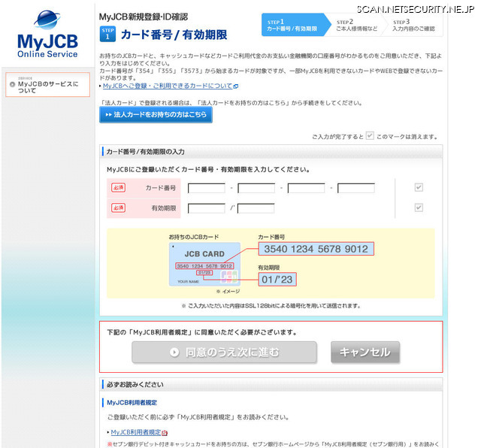Click sample number 3540 1234 5678 9012 box
481x448 pixels.
316,249
